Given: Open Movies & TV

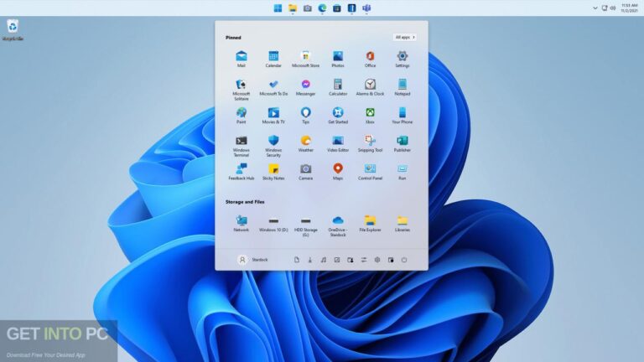Looking at the screenshot, I should tap(273, 116).
